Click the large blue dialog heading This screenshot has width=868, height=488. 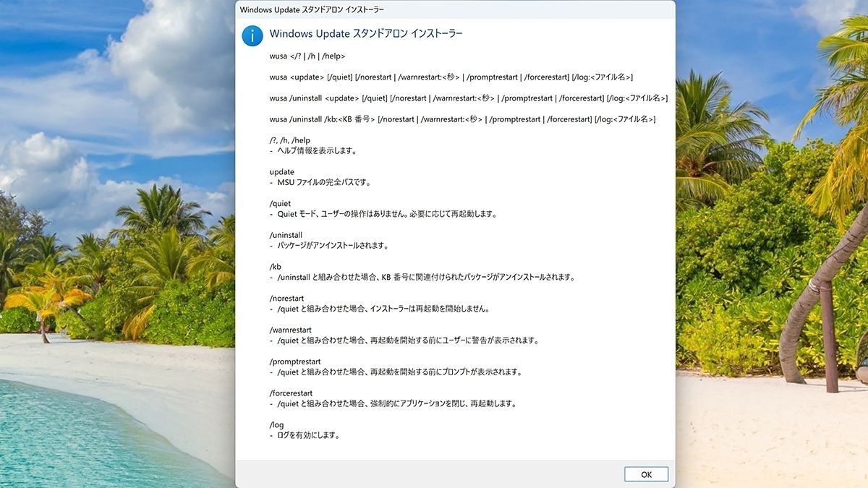[366, 34]
